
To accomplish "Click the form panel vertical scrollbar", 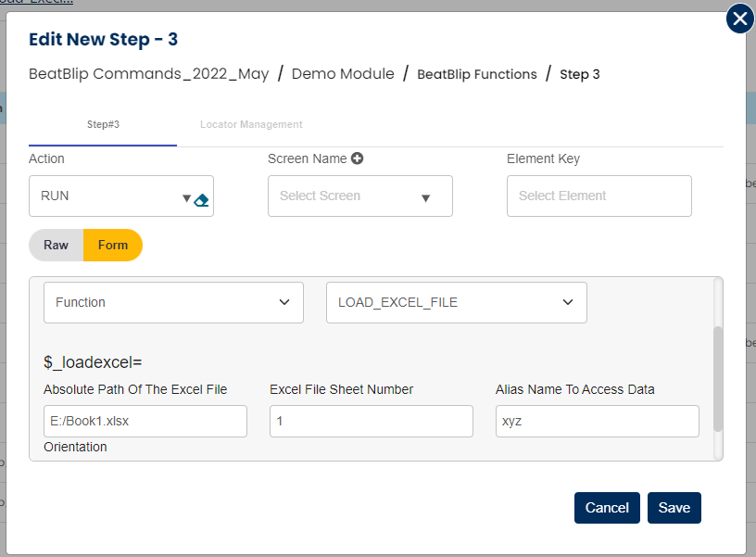I will point(717,378).
